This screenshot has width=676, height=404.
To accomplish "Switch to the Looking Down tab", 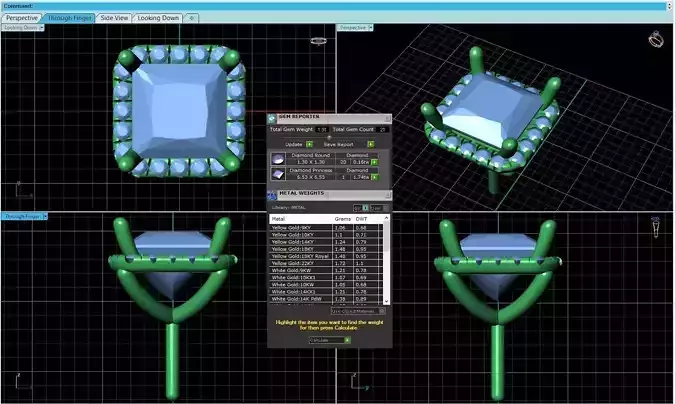I will pos(158,18).
